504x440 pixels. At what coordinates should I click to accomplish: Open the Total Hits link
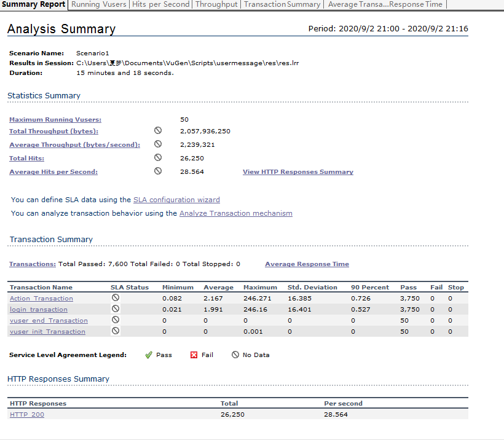coord(26,158)
